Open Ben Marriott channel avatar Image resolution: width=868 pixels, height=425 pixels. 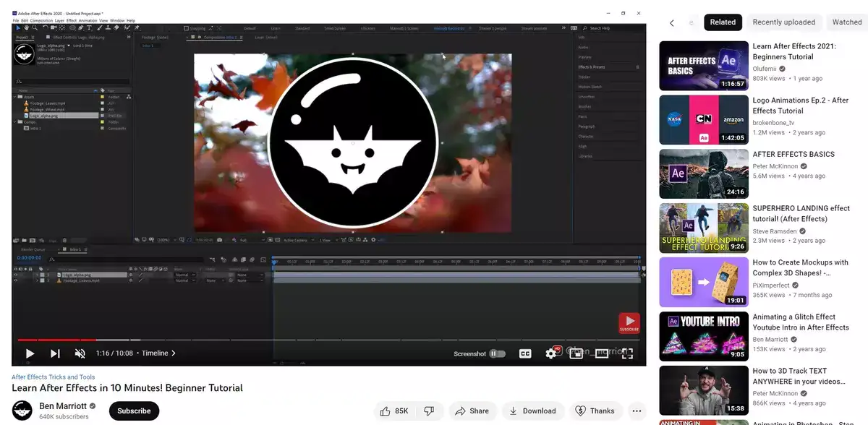(22, 411)
